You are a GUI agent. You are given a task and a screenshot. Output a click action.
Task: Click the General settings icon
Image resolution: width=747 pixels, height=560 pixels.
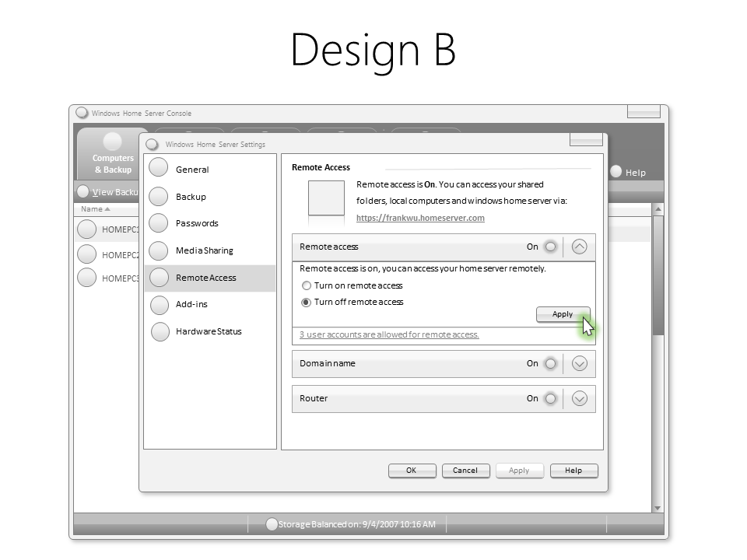click(158, 167)
